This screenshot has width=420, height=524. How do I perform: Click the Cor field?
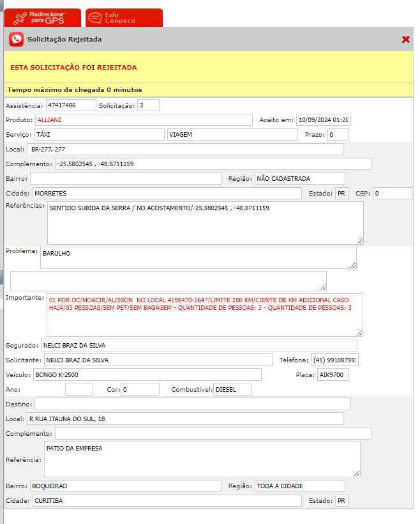(x=140, y=389)
